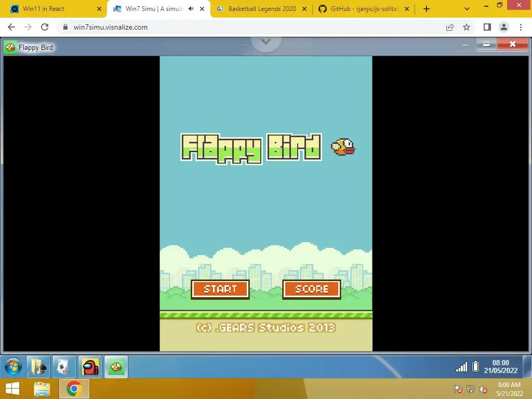Go back in the browser
The image size is (532, 399).
pyautogui.click(x=11, y=27)
